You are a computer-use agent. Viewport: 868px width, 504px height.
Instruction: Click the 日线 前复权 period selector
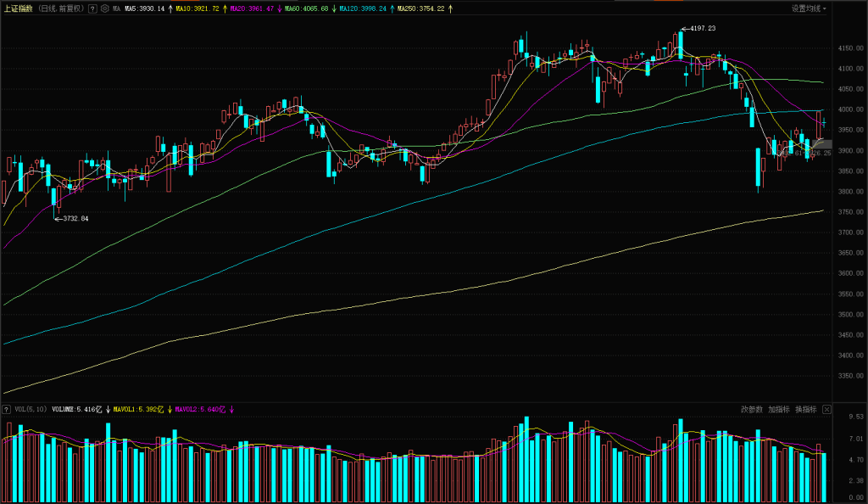62,8
